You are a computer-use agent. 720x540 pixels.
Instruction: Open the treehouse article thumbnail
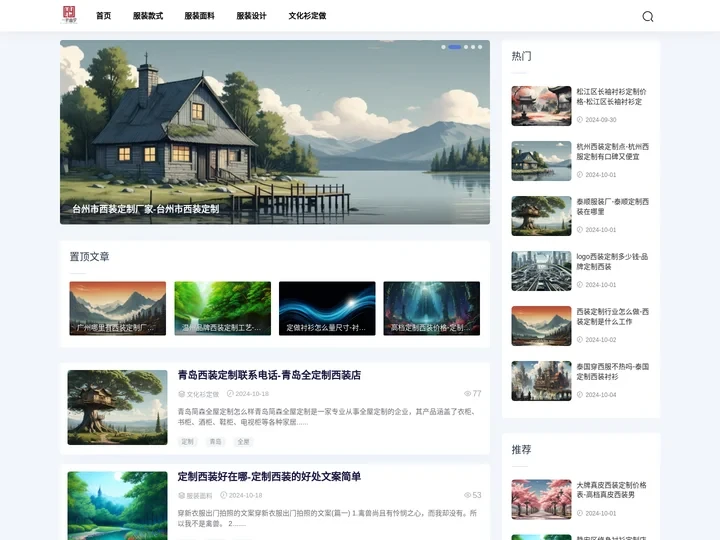tap(117, 407)
